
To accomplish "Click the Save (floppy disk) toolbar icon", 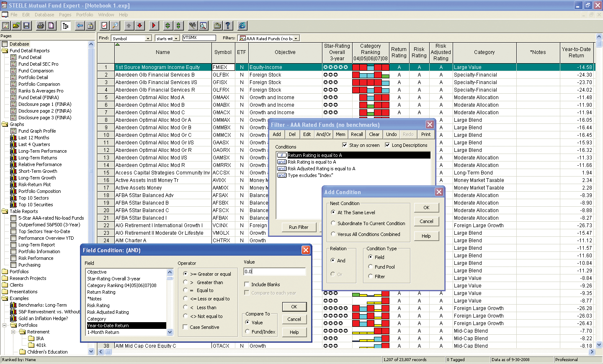I will (26, 26).
